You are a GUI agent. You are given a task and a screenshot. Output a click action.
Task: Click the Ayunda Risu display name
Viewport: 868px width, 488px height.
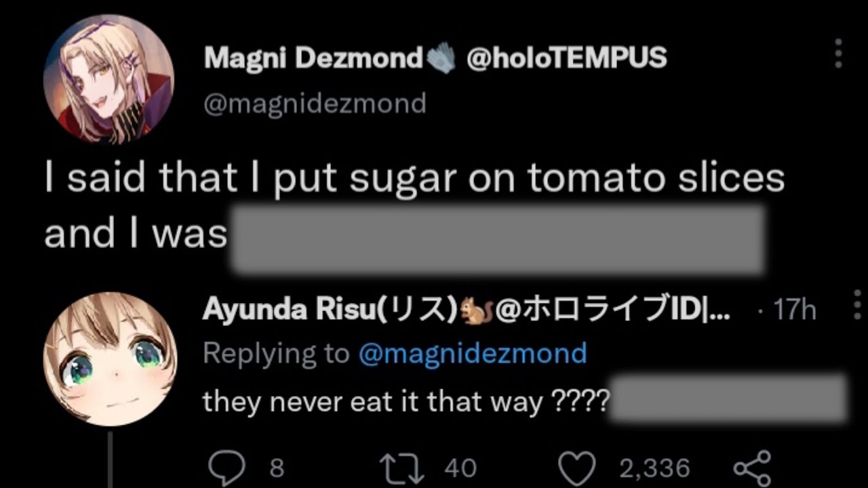click(x=330, y=310)
